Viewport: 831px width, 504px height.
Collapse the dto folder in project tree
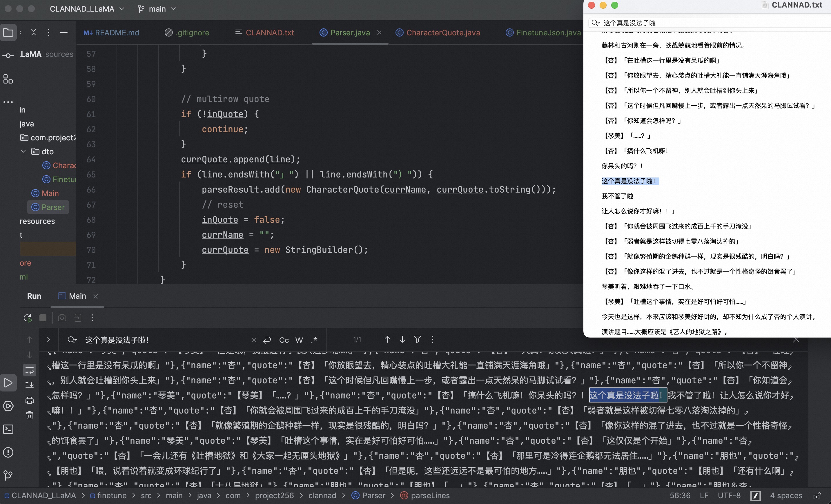[x=23, y=151]
